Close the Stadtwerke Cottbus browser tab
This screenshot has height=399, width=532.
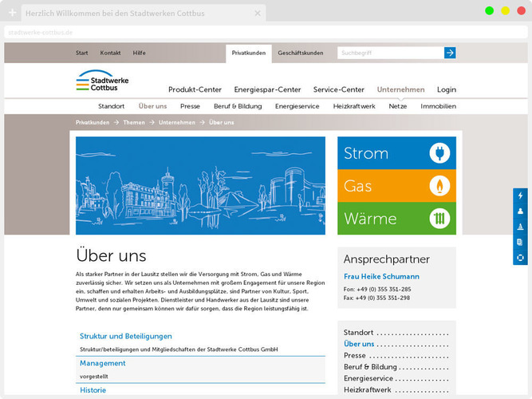click(x=256, y=14)
